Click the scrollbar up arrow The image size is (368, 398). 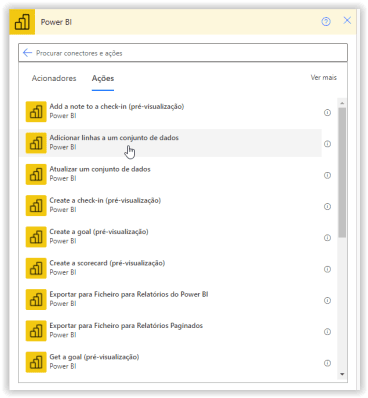342,103
